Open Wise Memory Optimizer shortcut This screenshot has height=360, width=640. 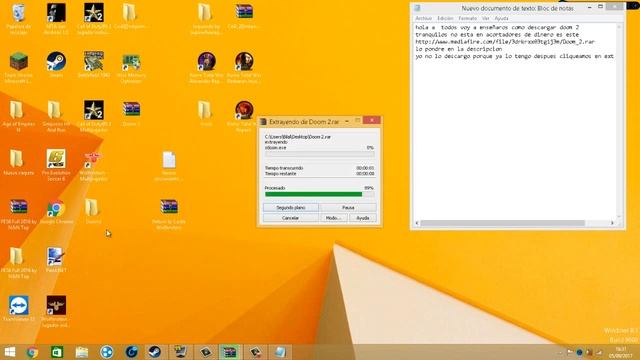click(x=131, y=62)
